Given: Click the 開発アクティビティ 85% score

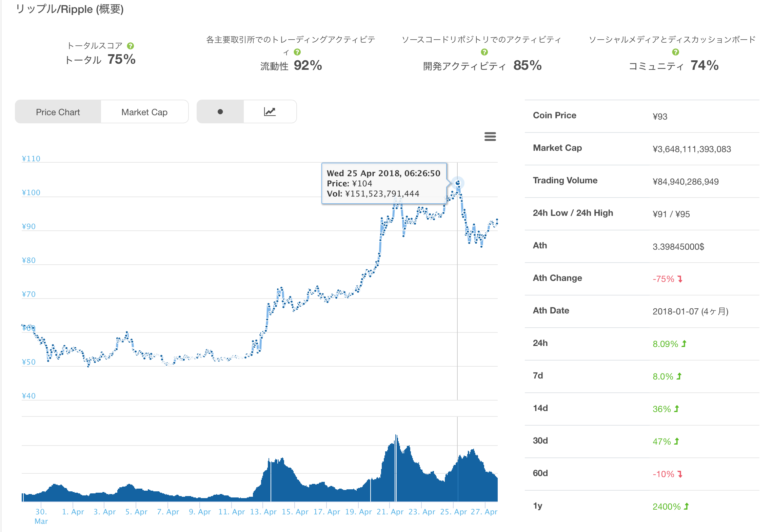Looking at the screenshot, I should tap(482, 65).
